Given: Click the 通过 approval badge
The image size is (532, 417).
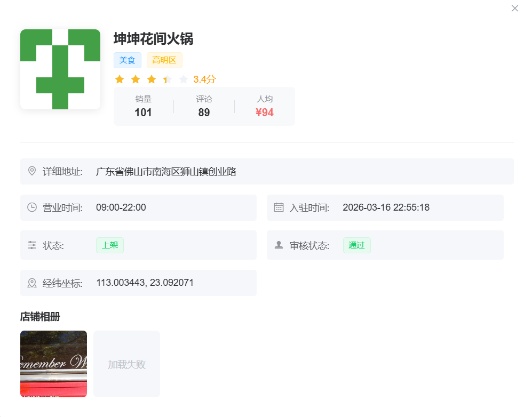Looking at the screenshot, I should coord(356,245).
